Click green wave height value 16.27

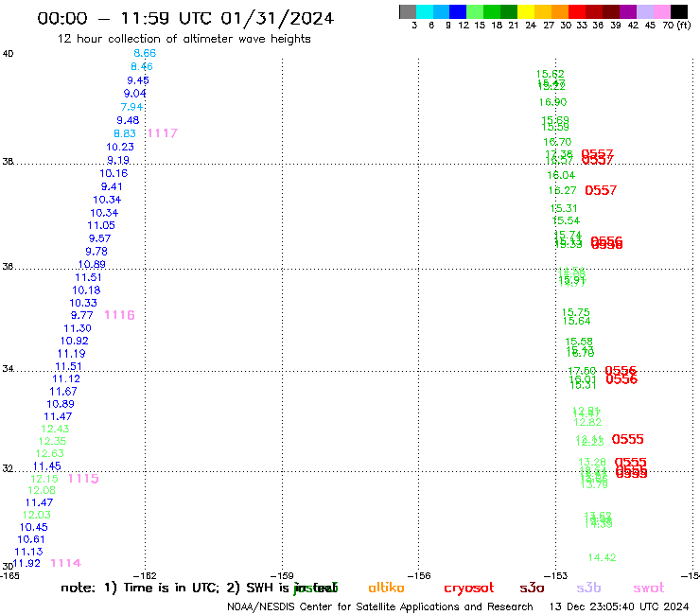pos(563,191)
